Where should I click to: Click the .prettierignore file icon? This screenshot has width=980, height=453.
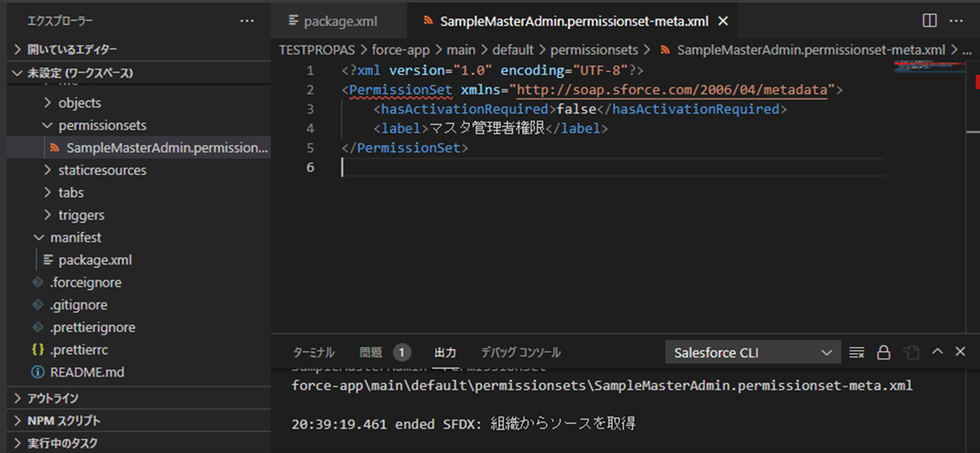pos(38,328)
